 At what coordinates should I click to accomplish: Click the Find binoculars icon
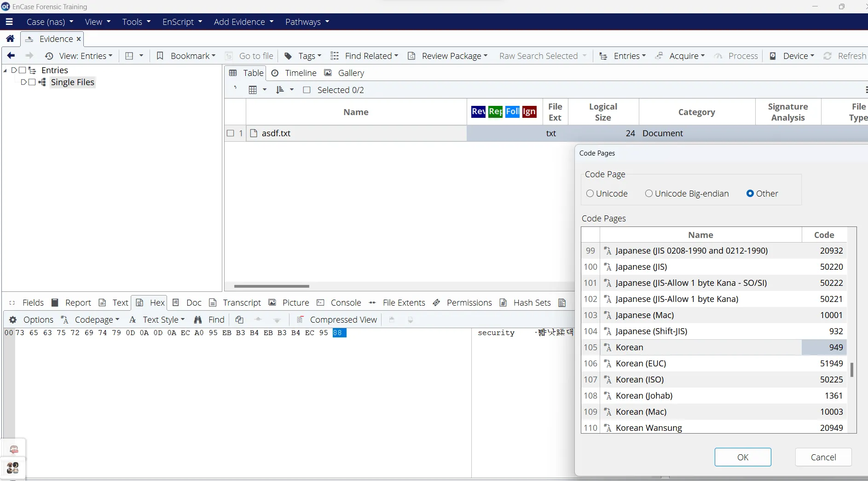click(198, 319)
